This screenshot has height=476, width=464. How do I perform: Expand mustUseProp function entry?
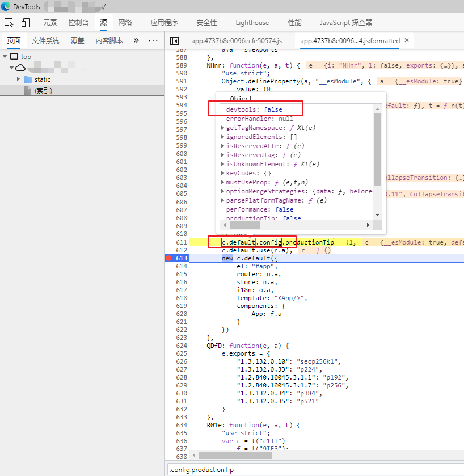click(x=222, y=183)
